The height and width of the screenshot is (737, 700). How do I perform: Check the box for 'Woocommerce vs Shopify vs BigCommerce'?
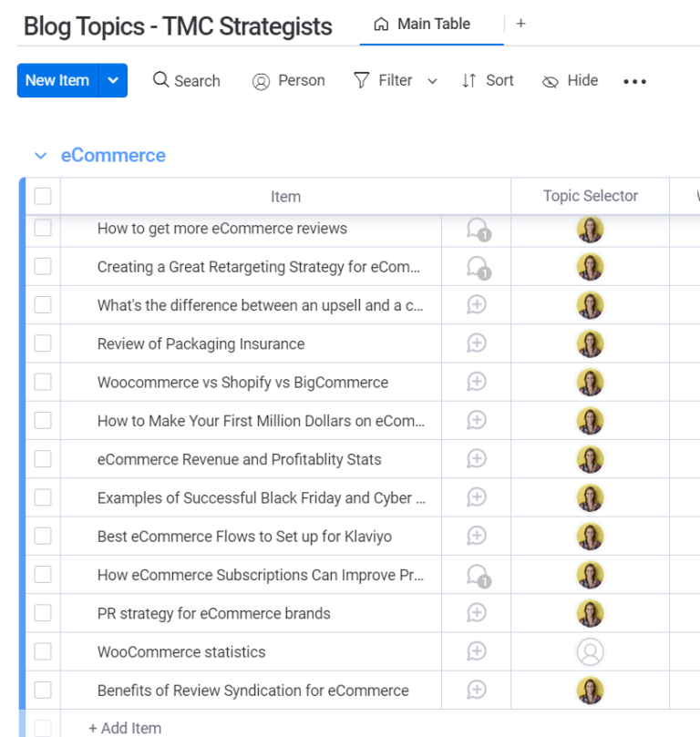point(43,382)
